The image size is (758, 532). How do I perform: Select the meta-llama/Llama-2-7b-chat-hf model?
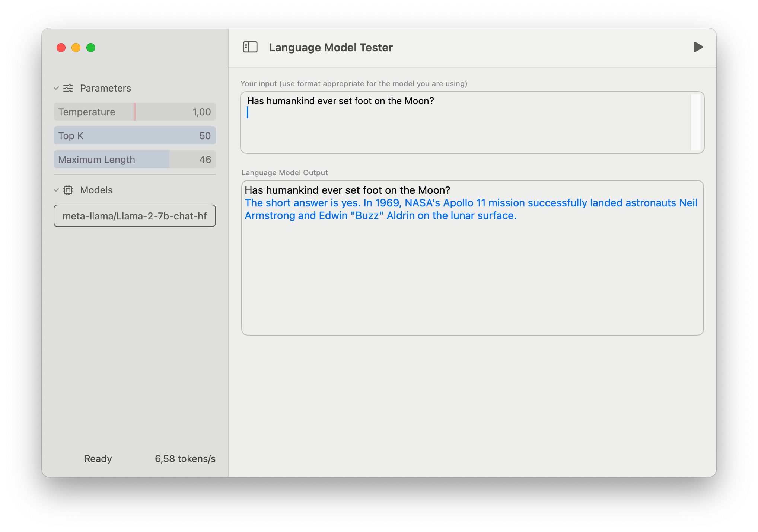point(134,216)
